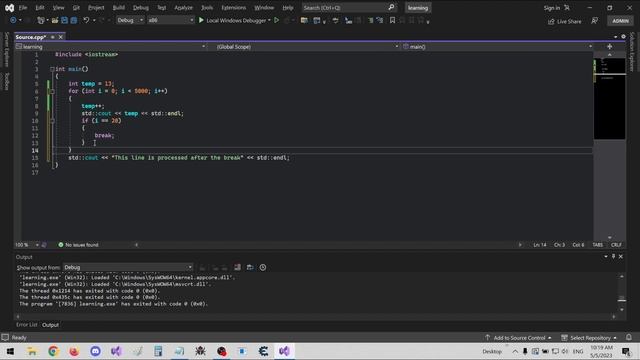Open the Analyze menu

(x=183, y=7)
